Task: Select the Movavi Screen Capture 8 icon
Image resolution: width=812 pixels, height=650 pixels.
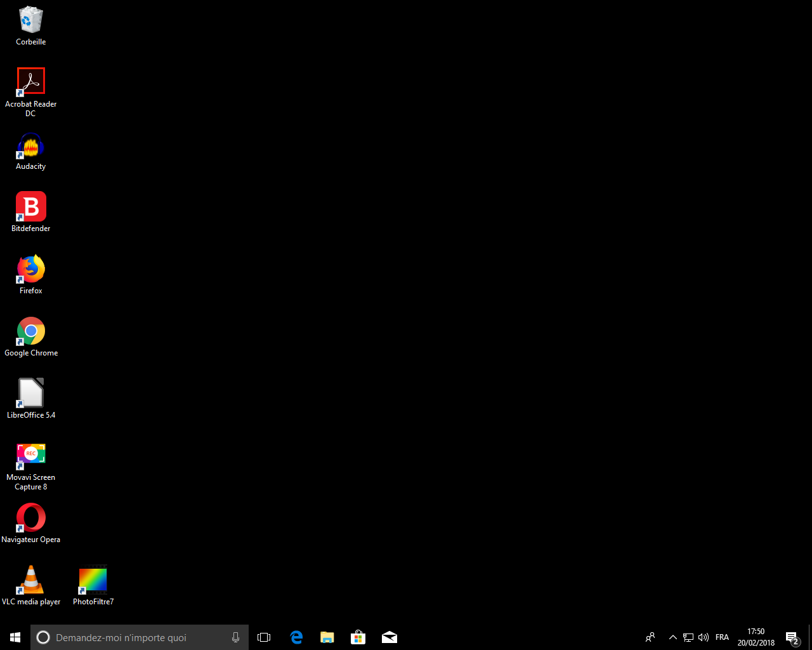Action: (30, 466)
